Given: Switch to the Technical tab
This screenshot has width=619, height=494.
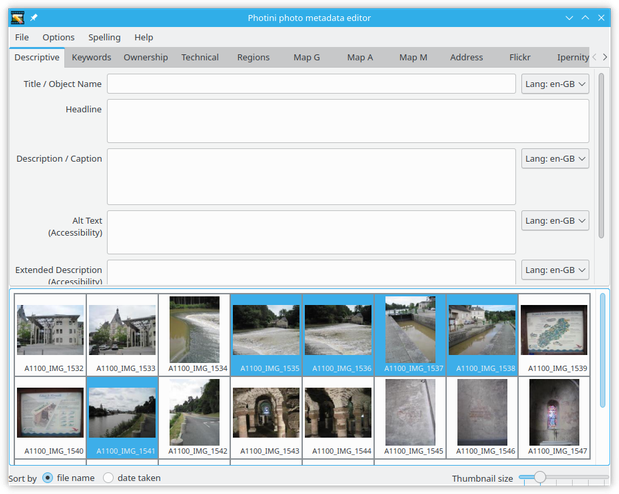Looking at the screenshot, I should point(200,58).
